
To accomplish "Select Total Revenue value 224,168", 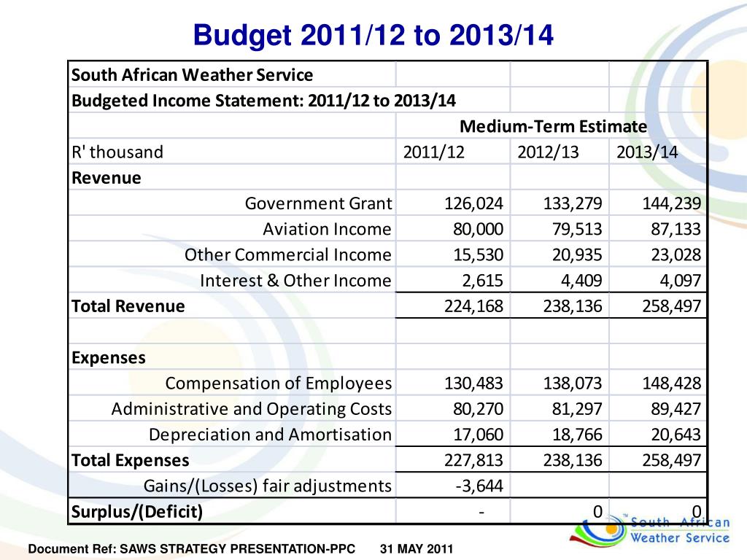I will 473,306.
